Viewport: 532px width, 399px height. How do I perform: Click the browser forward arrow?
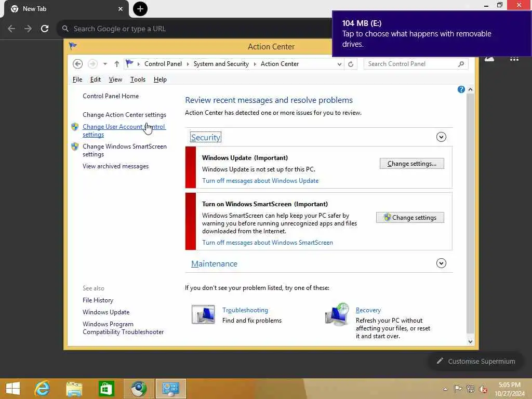28,29
